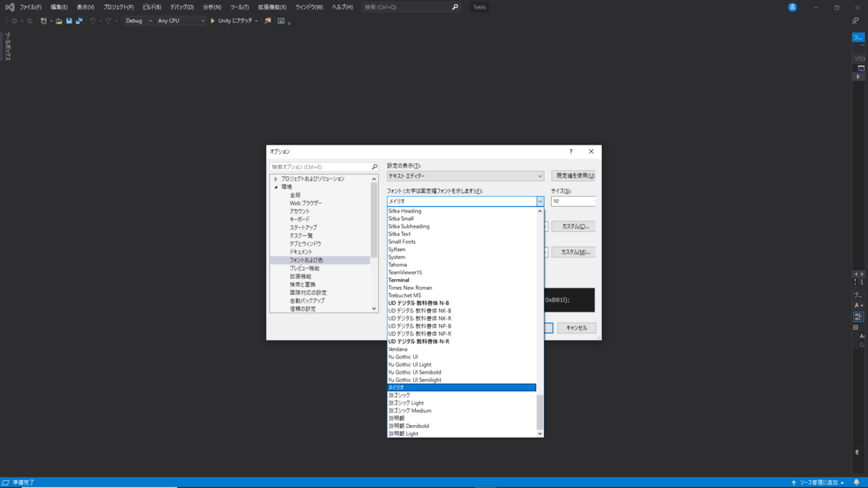
Task: Select Web ブラウザー in the options tree
Action: click(306, 203)
